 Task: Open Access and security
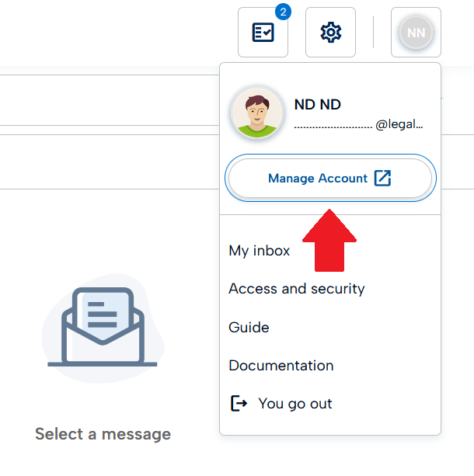tap(296, 289)
